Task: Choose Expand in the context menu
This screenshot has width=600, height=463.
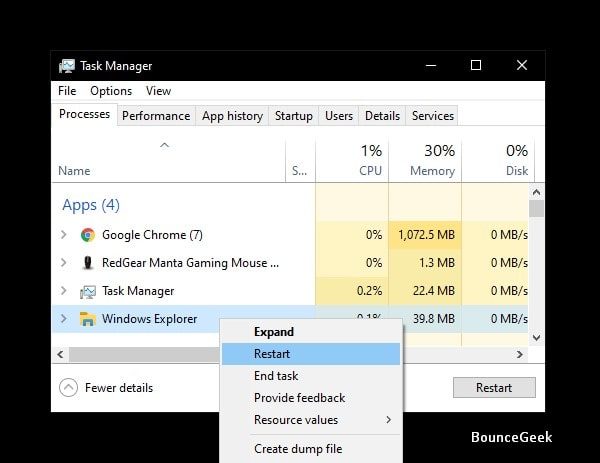Action: tap(311, 332)
